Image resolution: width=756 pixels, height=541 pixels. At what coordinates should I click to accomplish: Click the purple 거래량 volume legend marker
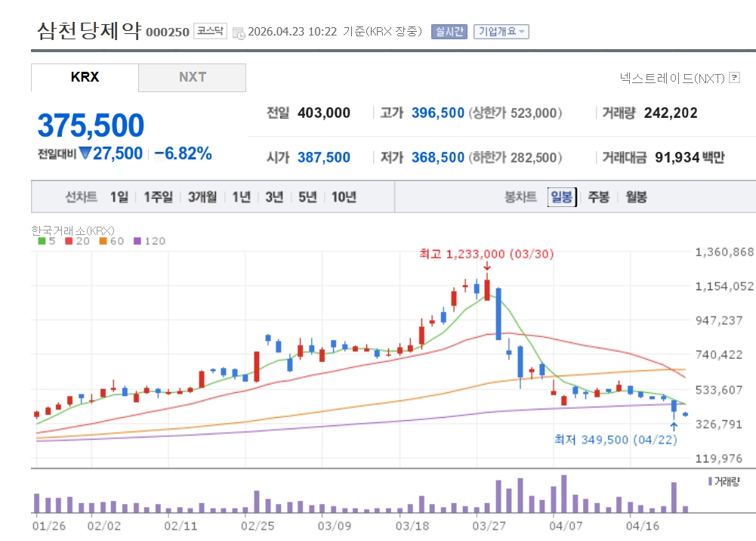tap(710, 481)
